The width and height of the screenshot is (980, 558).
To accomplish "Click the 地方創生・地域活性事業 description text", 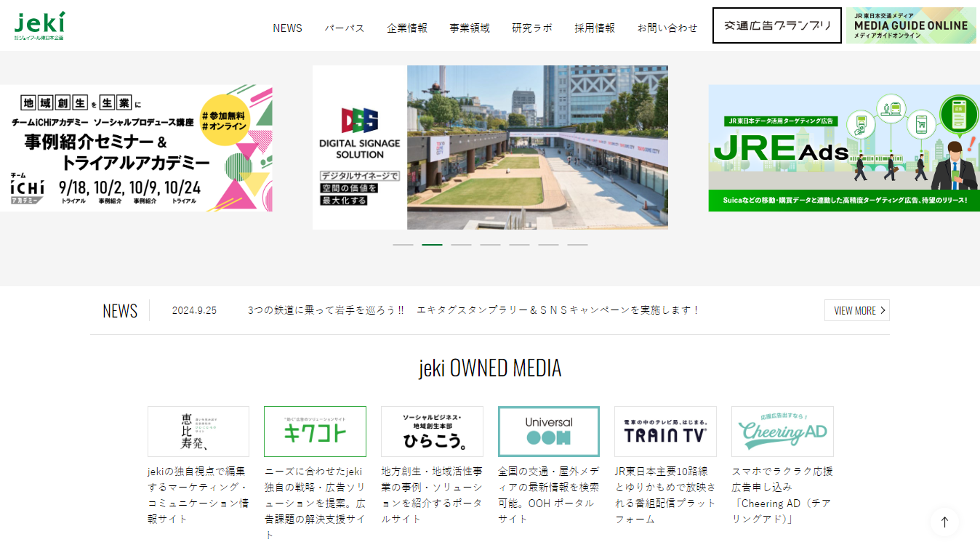I will point(432,495).
